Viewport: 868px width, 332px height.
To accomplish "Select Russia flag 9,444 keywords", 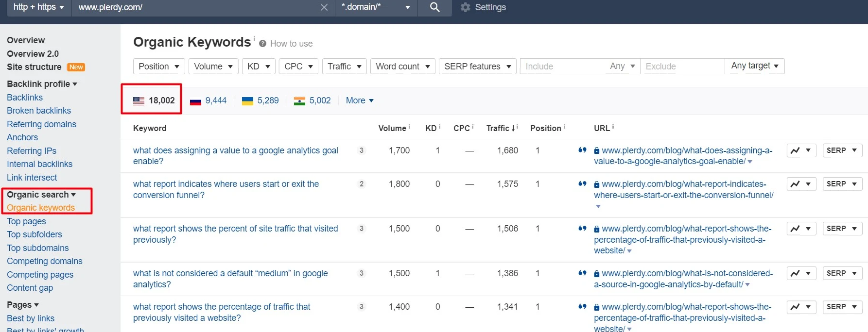I will tap(208, 100).
